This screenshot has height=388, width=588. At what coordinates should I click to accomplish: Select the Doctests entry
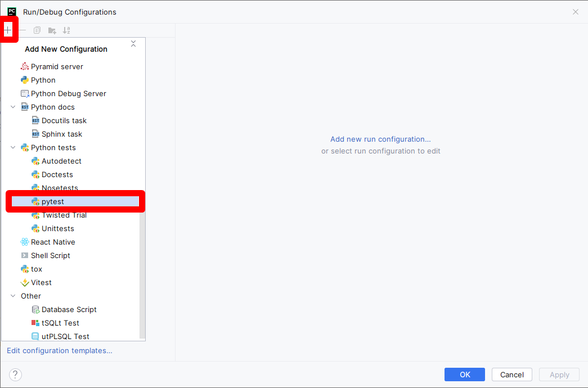click(x=57, y=174)
